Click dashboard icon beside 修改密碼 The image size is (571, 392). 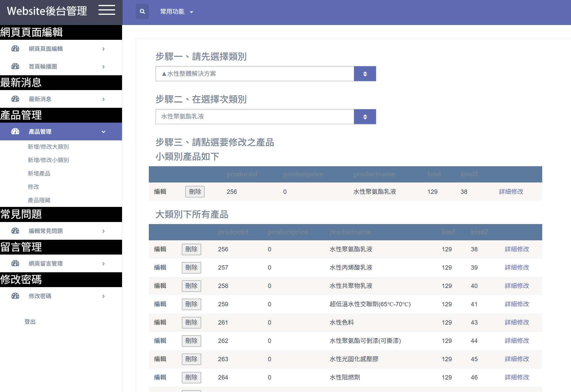pos(15,296)
